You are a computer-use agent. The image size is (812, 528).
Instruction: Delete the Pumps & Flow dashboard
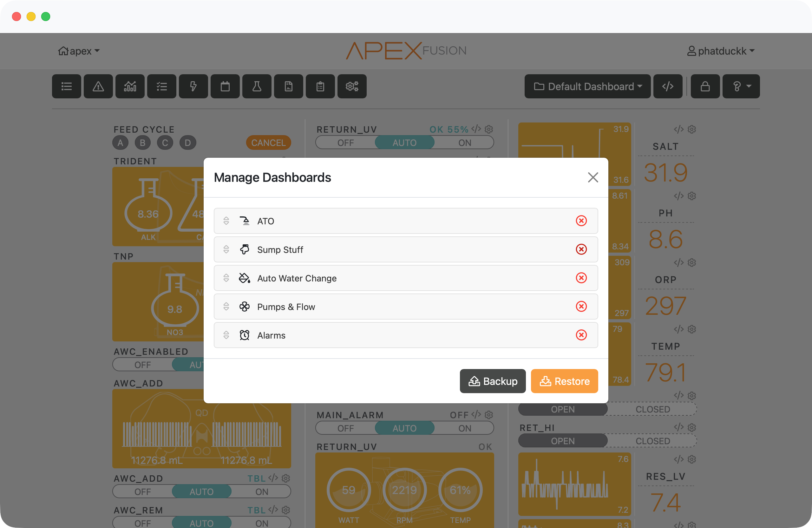point(581,307)
